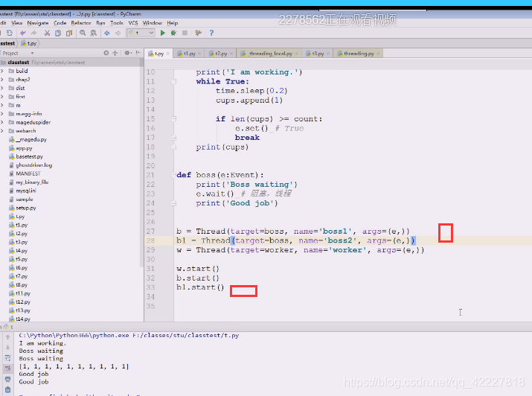
Task: Expand the first folder
Action: (x=2, y=97)
